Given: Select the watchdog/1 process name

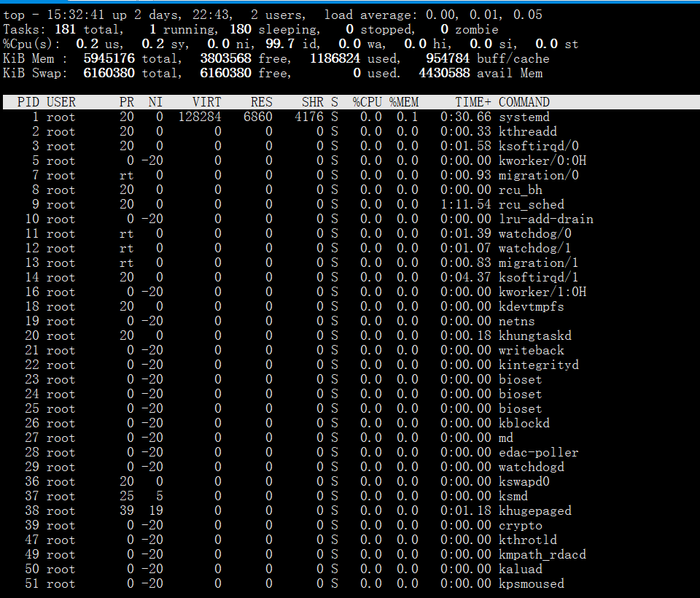Looking at the screenshot, I should coord(534,248).
